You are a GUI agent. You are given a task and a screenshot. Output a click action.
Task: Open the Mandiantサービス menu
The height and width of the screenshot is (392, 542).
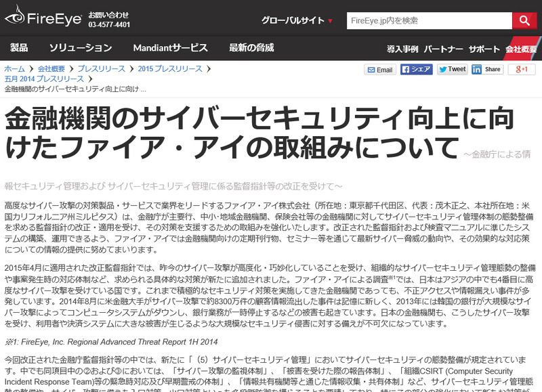170,48
